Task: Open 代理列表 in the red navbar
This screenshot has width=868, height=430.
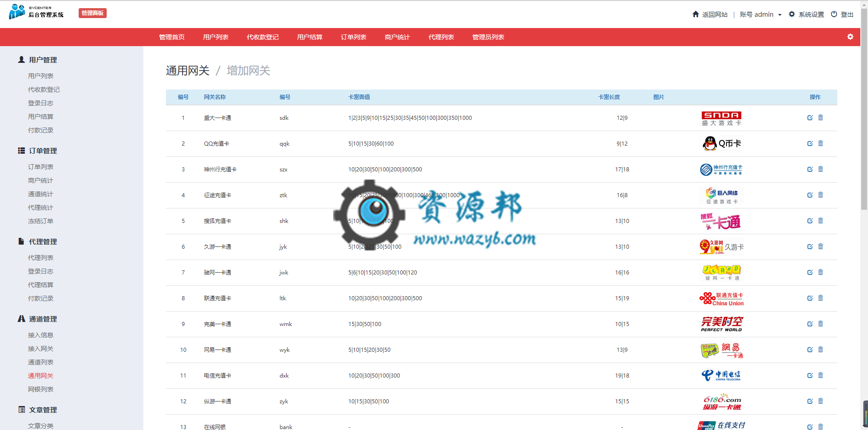Action: point(441,37)
